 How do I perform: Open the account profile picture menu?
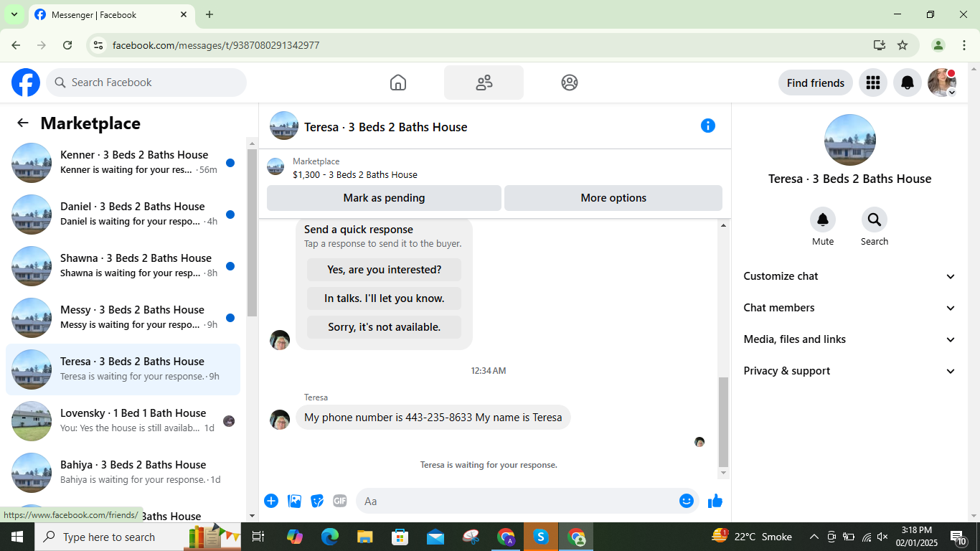[x=942, y=83]
